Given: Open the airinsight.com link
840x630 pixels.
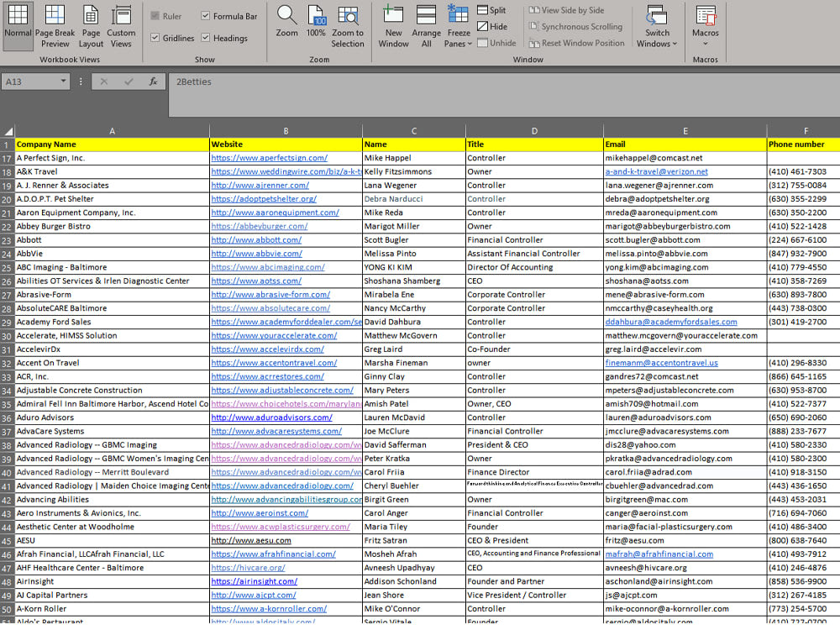Looking at the screenshot, I should 254,581.
